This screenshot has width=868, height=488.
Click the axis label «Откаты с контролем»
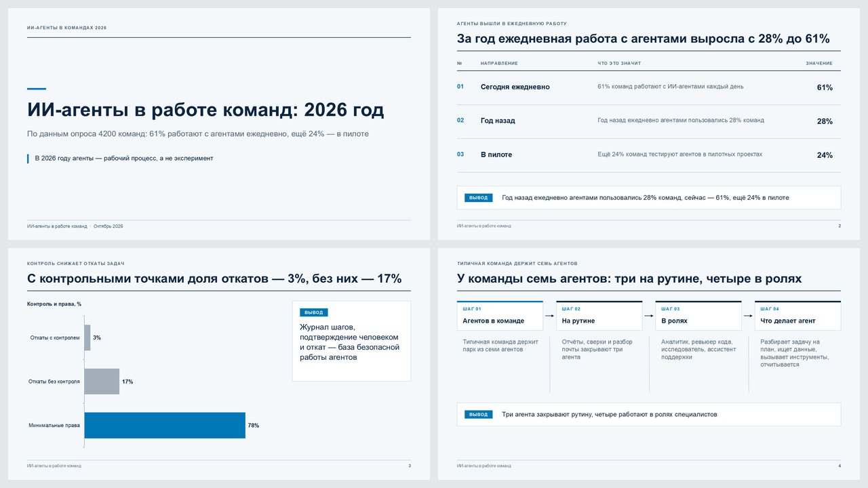[x=55, y=338]
